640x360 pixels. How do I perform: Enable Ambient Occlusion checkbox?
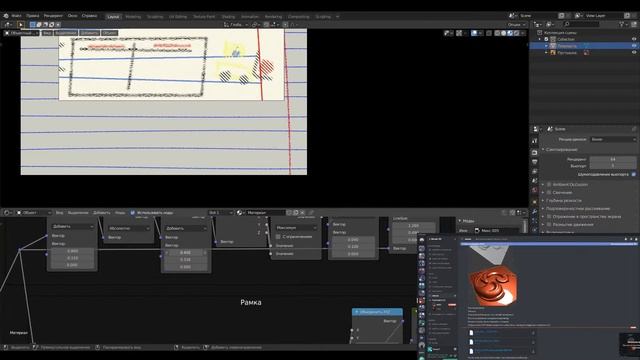pos(549,184)
